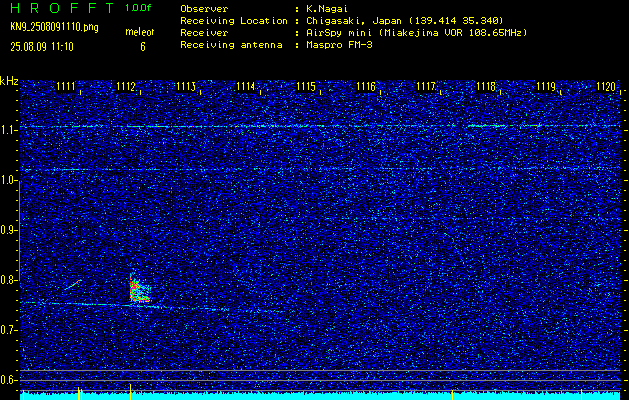The width and height of the screenshot is (629, 400).
Task: Click the meteor count label above the 6
Action: (x=140, y=32)
